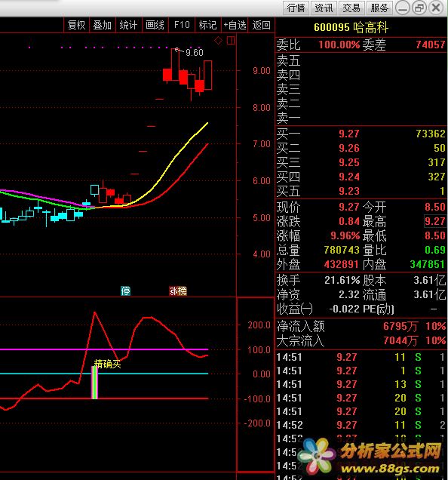448x480 pixels.
Task: Click the 收益(一) value -0.022
Action: click(x=344, y=309)
